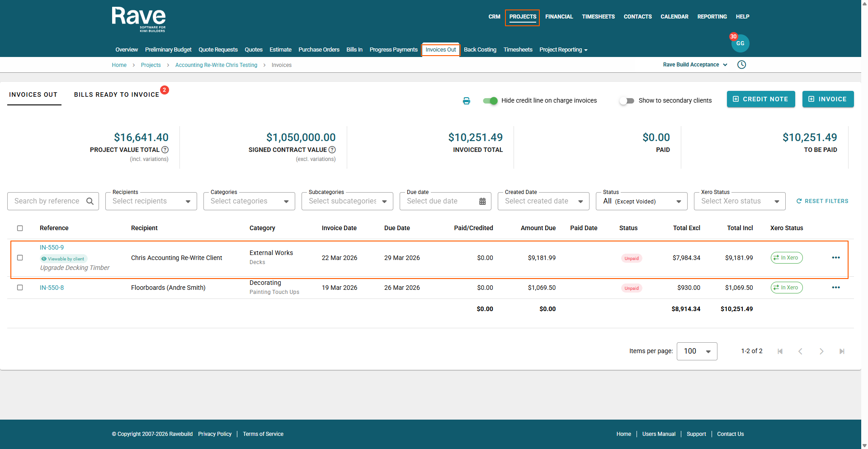This screenshot has height=449, width=868.
Task: Click Signed Contract Value help icon
Action: click(332, 150)
